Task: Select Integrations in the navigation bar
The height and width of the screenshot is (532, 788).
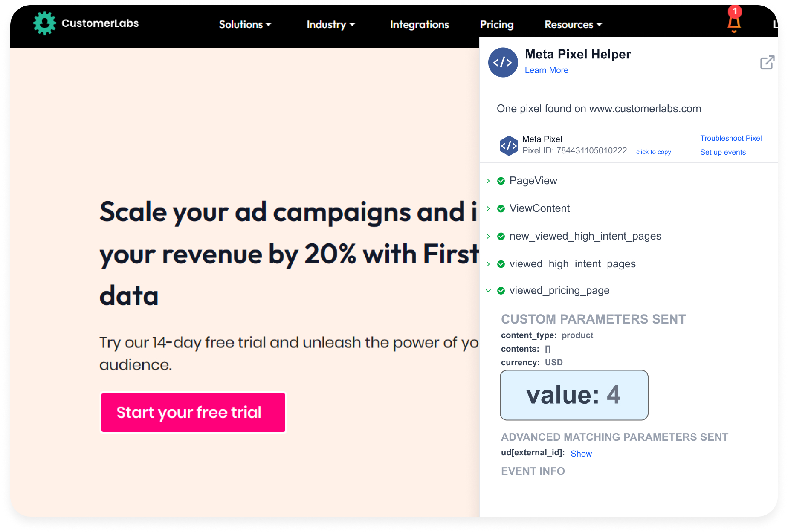Action: point(419,24)
